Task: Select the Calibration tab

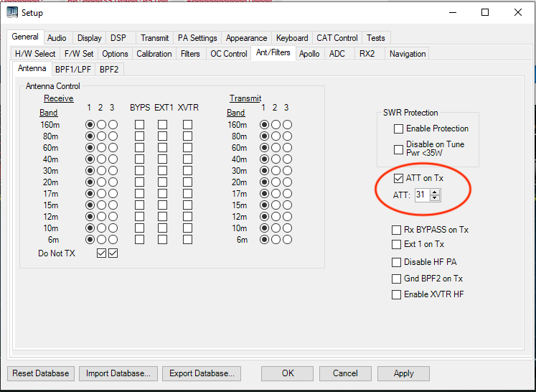Action: coord(154,54)
